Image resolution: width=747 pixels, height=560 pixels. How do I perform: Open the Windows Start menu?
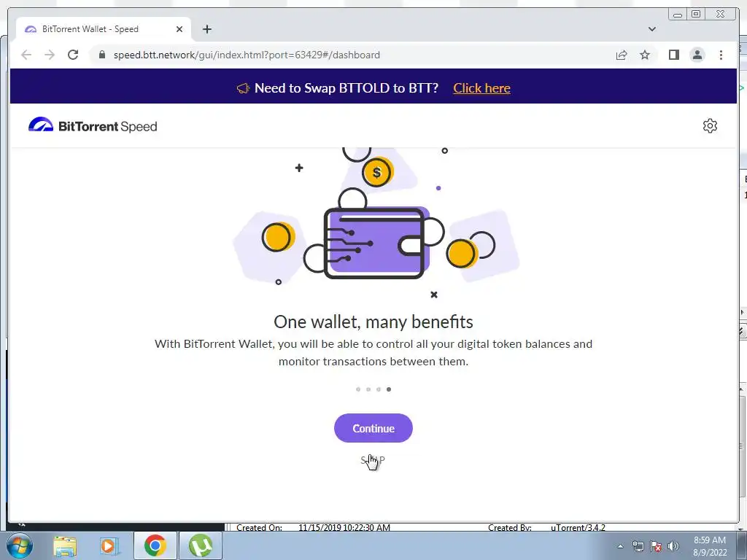coord(20,545)
